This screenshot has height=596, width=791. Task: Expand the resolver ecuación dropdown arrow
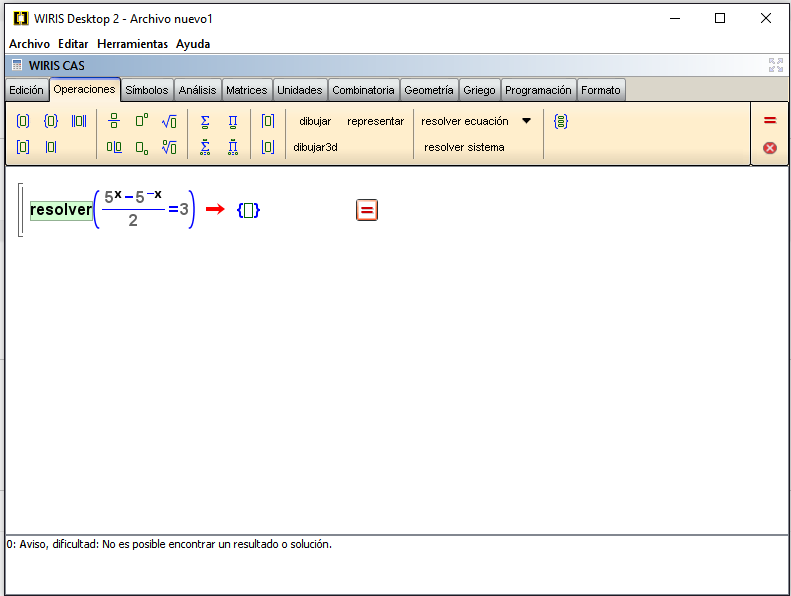[x=527, y=121]
